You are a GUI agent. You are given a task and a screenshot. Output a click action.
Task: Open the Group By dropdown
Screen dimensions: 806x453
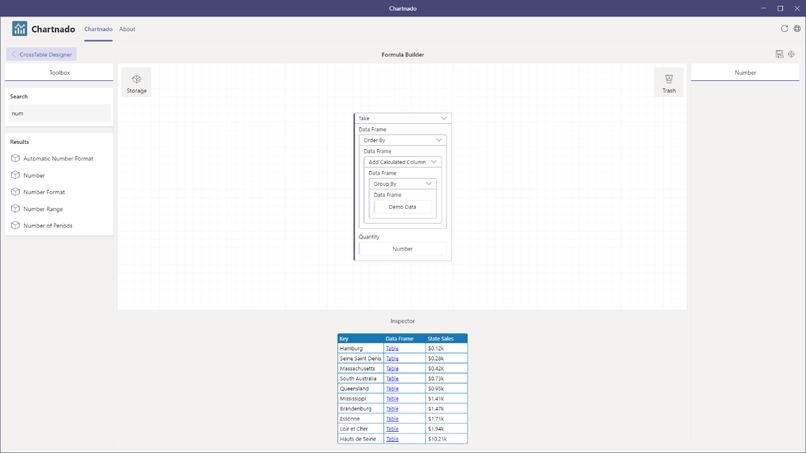point(429,184)
